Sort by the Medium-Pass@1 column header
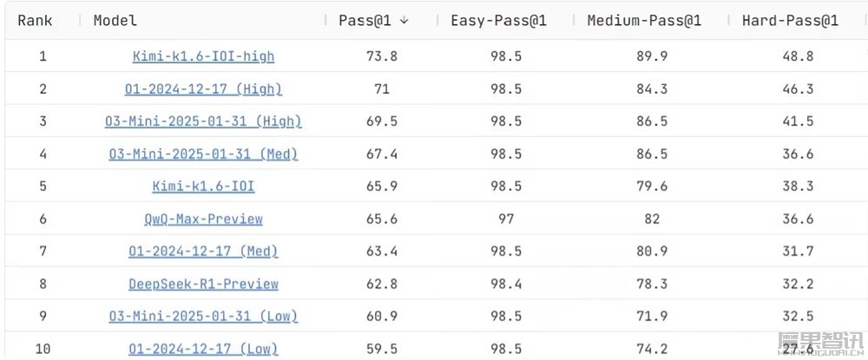The height and width of the screenshot is (360, 868). [644, 21]
